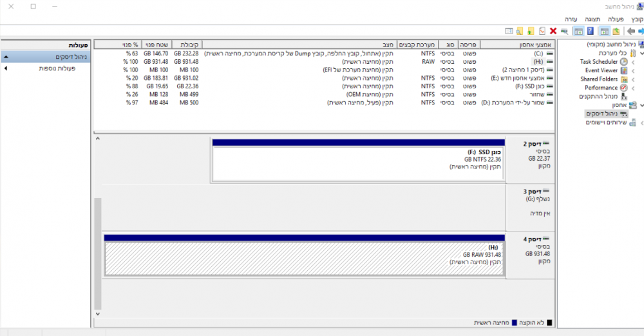Open Help with the blue question mark icon
The width and height of the screenshot is (644, 336).
coord(590,31)
